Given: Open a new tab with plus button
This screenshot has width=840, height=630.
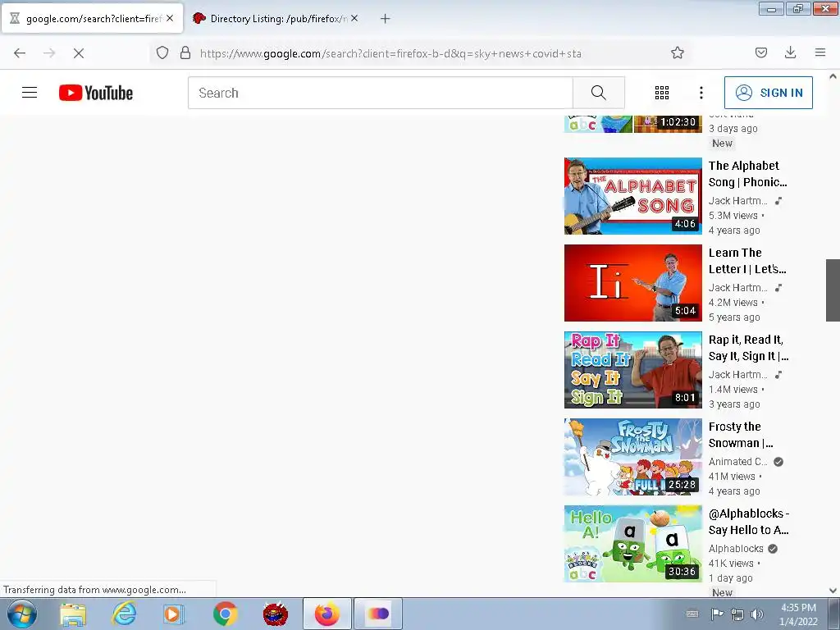Looking at the screenshot, I should (x=386, y=19).
